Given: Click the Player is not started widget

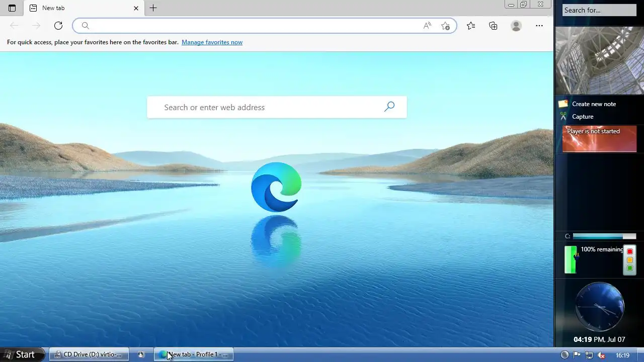Looking at the screenshot, I should [599, 139].
